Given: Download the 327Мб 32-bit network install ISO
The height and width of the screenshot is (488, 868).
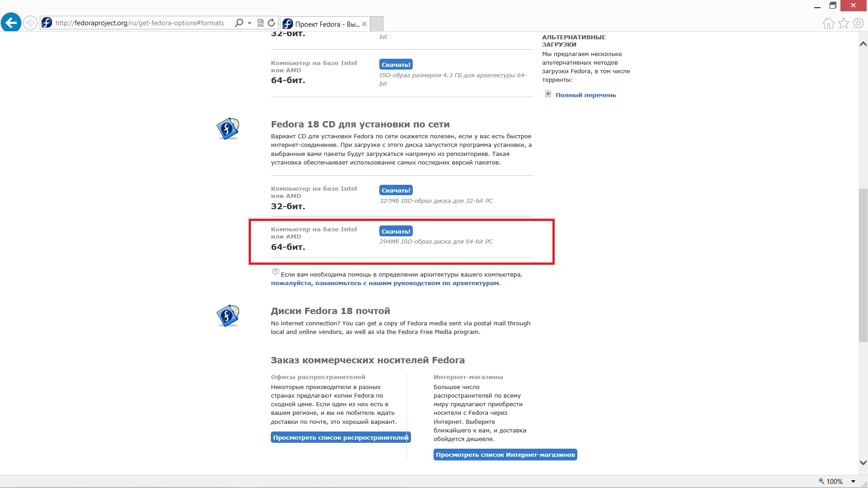Looking at the screenshot, I should 396,190.
